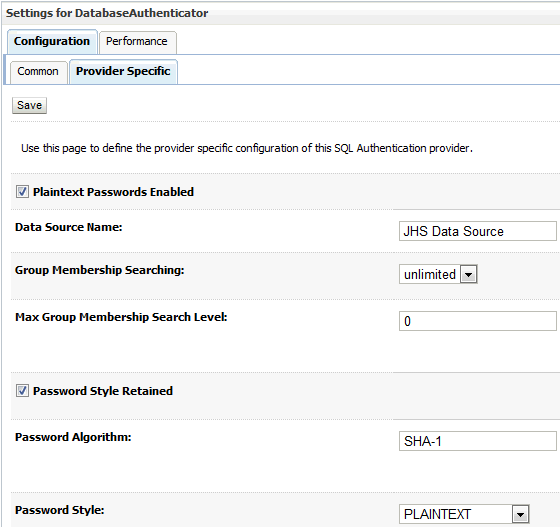Viewport: 560px width, 527px height.
Task: Open the Common sub-tab
Action: (38, 72)
